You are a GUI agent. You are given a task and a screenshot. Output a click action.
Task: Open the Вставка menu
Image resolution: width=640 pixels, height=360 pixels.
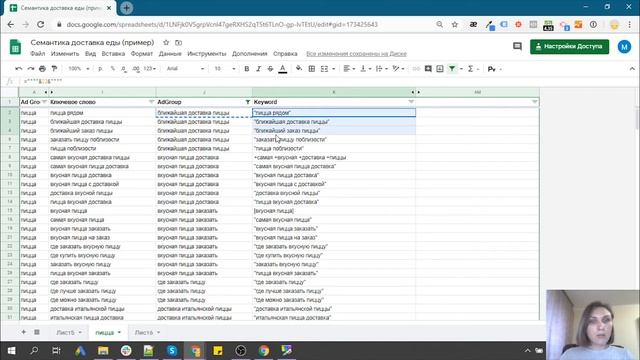(x=113, y=53)
